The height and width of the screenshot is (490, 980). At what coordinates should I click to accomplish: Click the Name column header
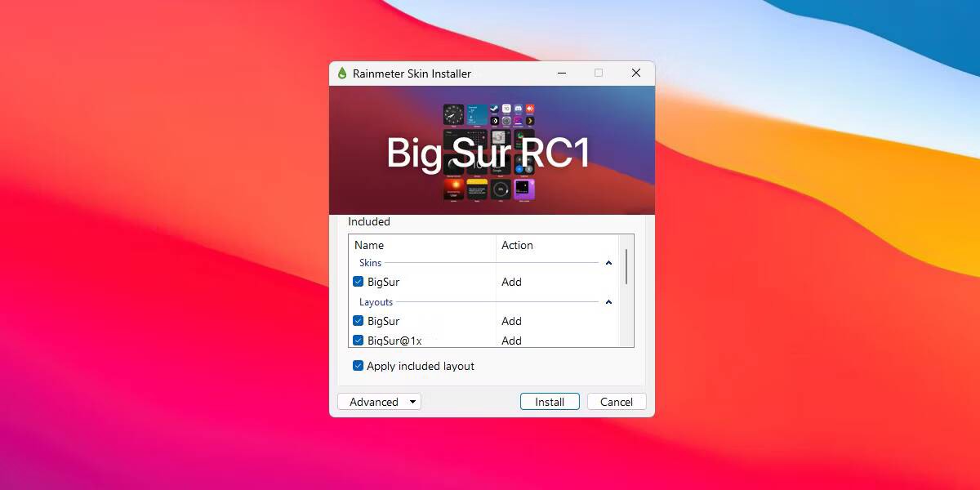point(422,245)
